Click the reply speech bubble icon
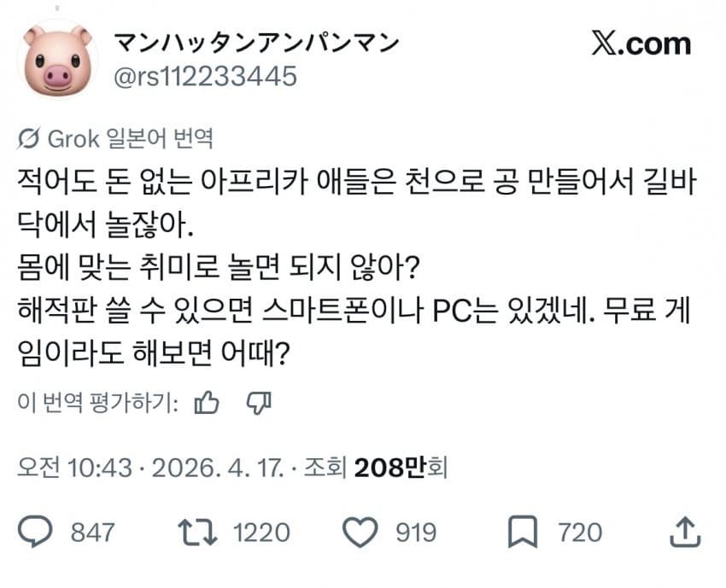Screen dimensions: 726x588 coord(35,531)
